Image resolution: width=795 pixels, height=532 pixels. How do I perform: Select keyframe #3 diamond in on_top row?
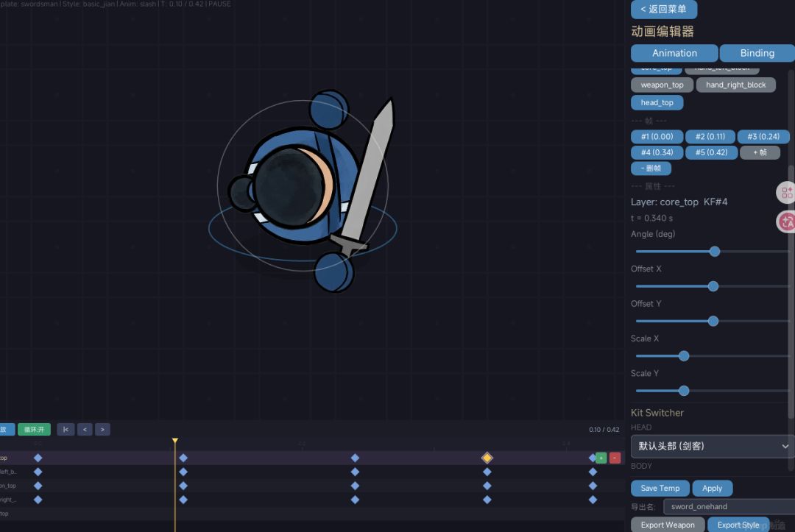355,486
